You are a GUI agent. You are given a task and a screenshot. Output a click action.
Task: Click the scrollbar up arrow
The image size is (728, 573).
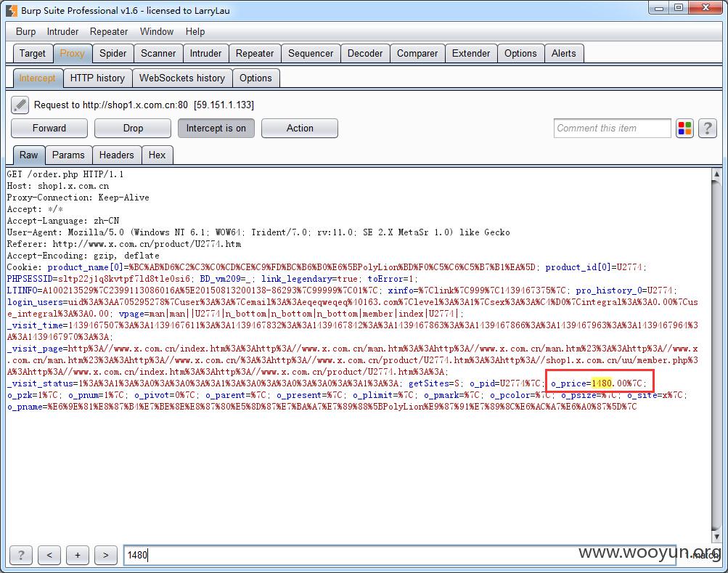(716, 174)
